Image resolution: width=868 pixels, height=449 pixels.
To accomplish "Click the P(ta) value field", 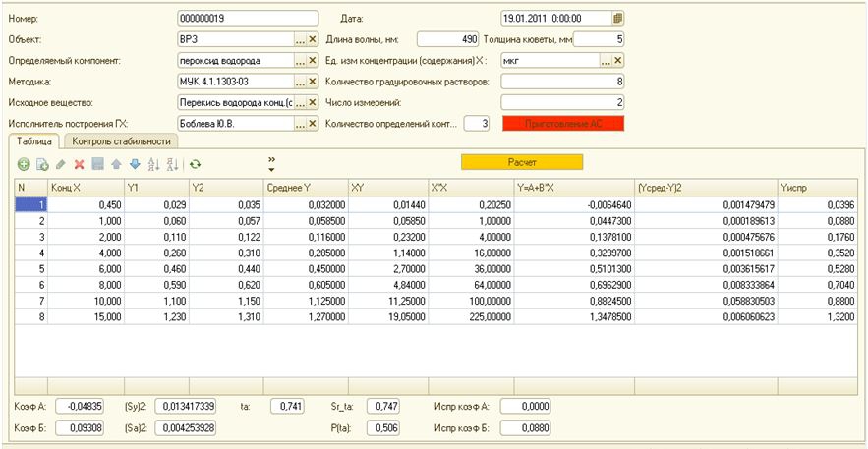I will click(383, 427).
